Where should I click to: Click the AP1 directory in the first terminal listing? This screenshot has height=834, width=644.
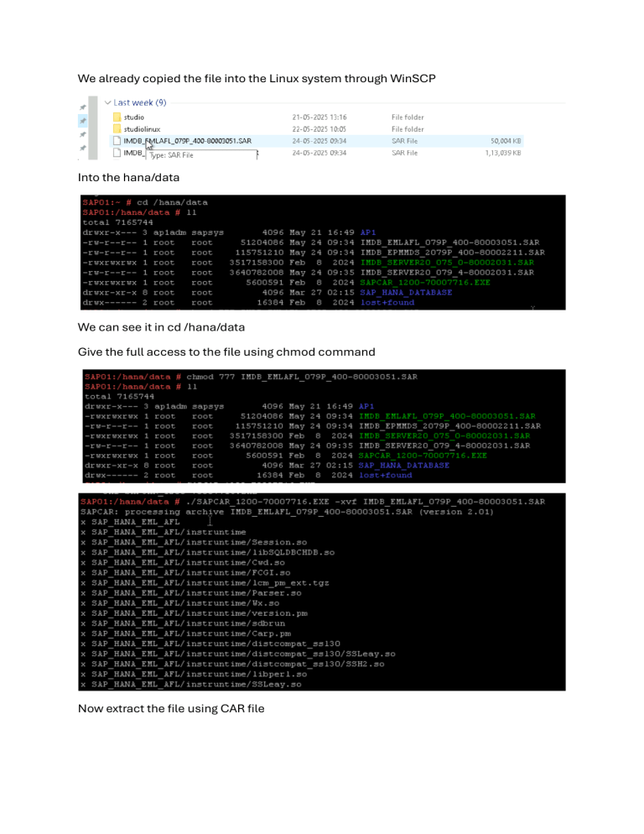click(368, 232)
